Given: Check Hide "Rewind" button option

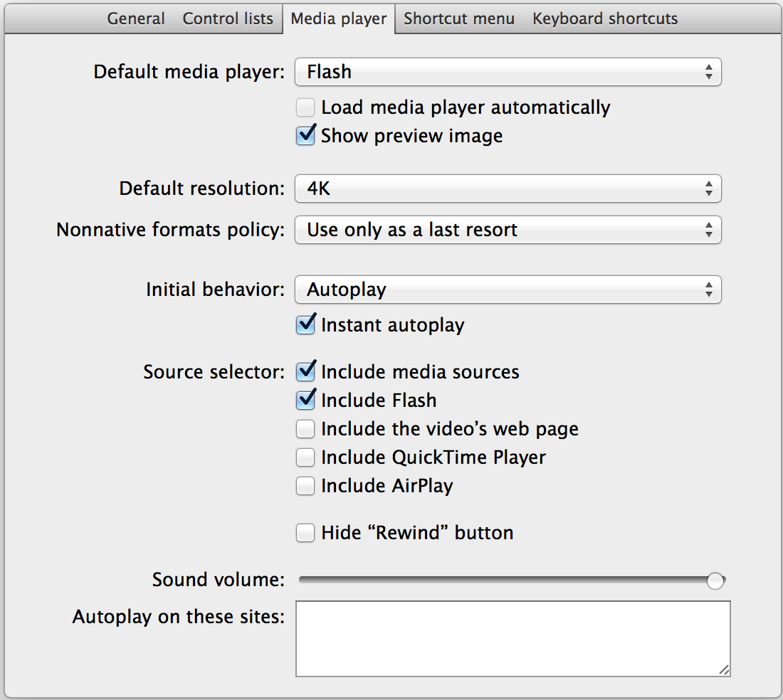Looking at the screenshot, I should click(x=305, y=533).
